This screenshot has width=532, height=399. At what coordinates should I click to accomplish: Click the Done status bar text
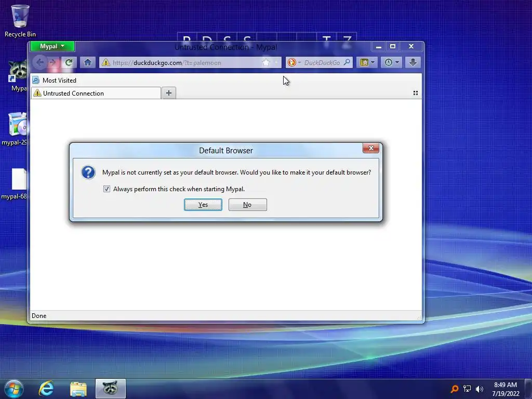pyautogui.click(x=39, y=316)
